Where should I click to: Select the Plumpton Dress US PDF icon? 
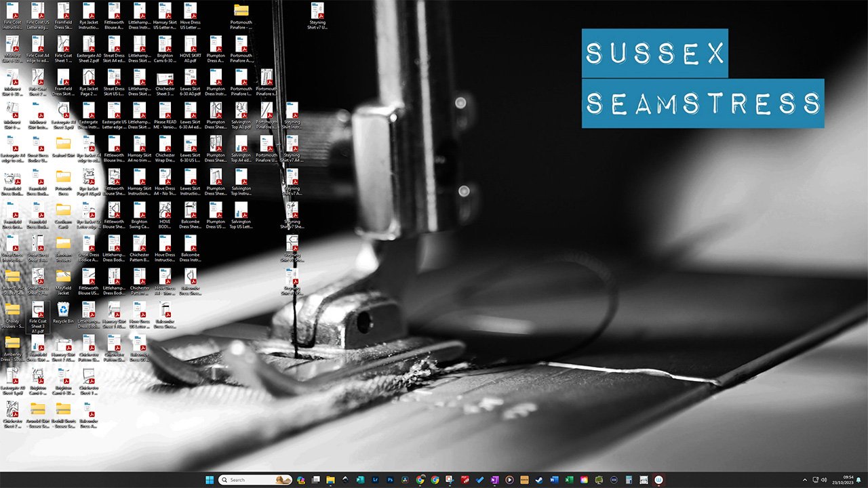click(x=216, y=217)
